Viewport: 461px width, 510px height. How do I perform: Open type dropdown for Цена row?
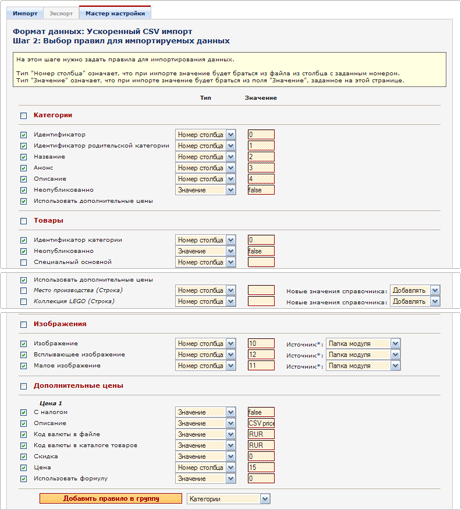point(206,468)
